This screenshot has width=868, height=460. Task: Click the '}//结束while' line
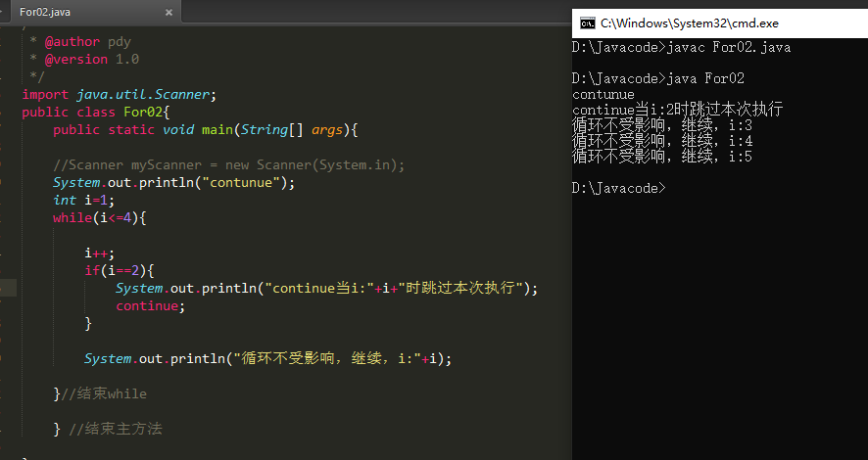[100, 393]
